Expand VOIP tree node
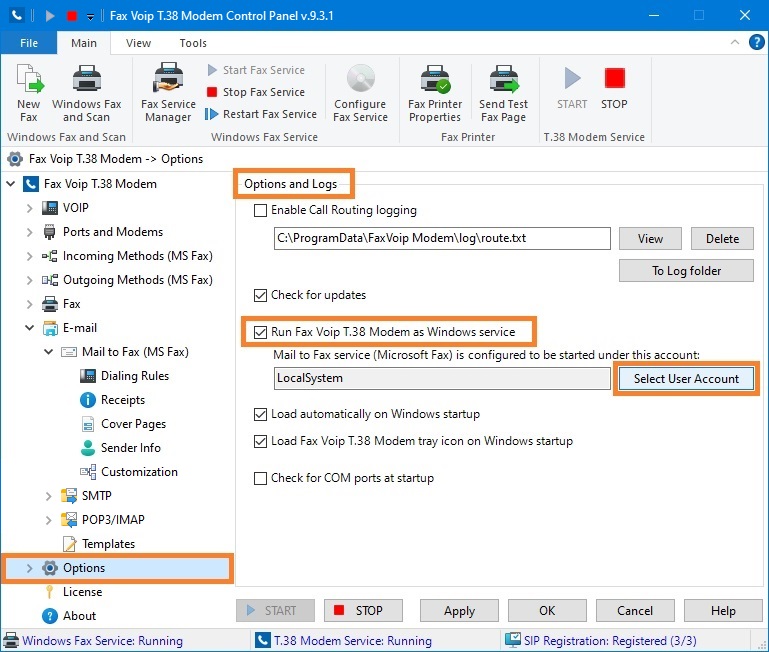The image size is (769, 652). (29, 208)
